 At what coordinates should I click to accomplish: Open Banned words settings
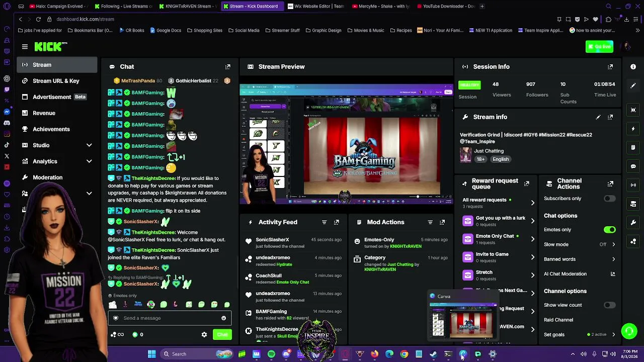click(580, 259)
